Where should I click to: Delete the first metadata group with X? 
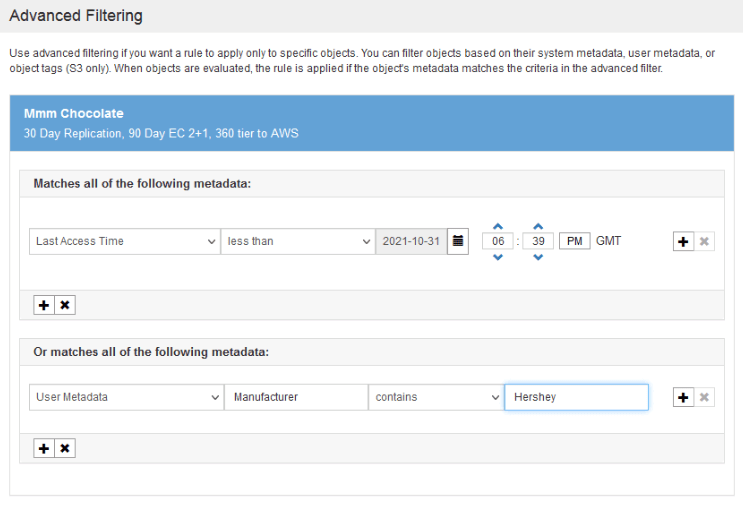(x=65, y=305)
